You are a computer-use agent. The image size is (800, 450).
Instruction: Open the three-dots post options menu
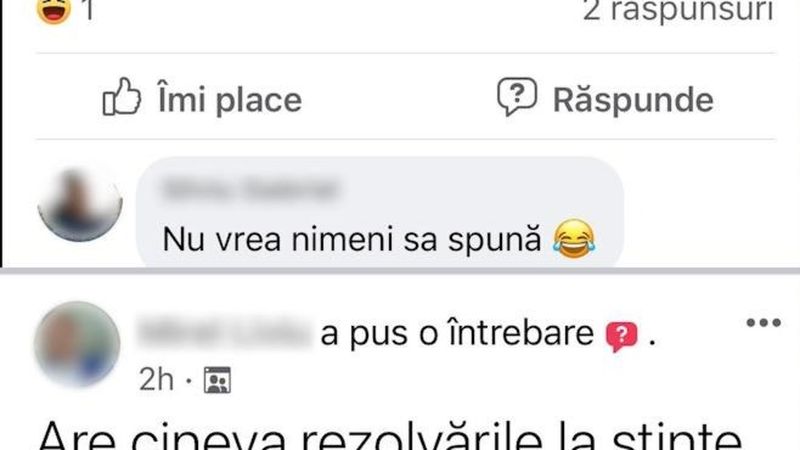pyautogui.click(x=763, y=322)
